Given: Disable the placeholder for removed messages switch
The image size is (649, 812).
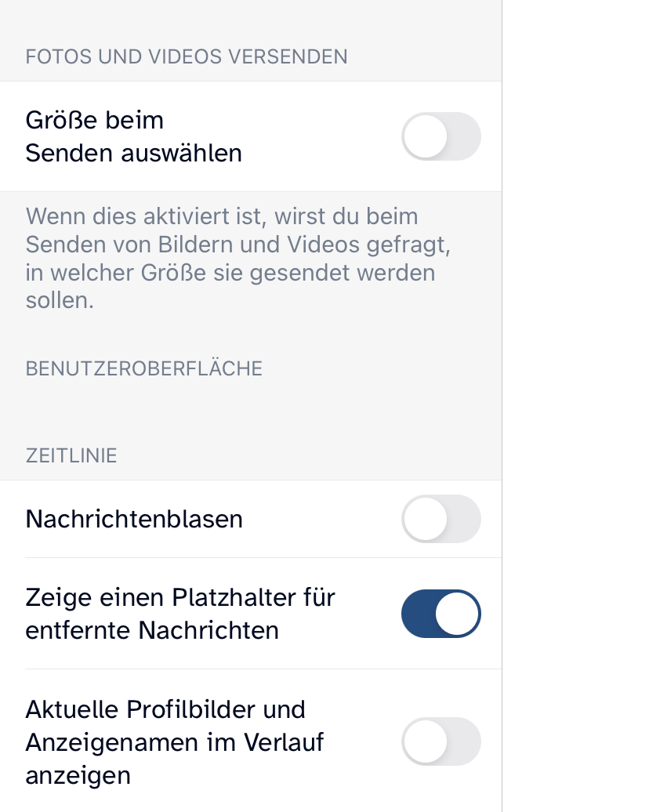Looking at the screenshot, I should point(441,613).
